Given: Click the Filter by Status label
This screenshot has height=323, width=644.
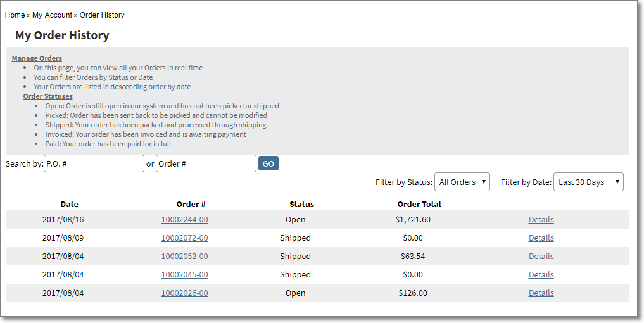Looking at the screenshot, I should (404, 182).
